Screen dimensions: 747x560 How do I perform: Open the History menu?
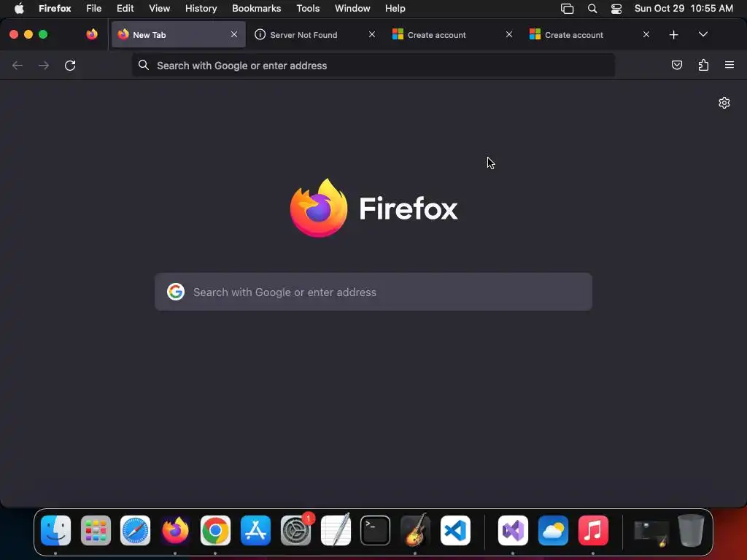[x=201, y=8]
